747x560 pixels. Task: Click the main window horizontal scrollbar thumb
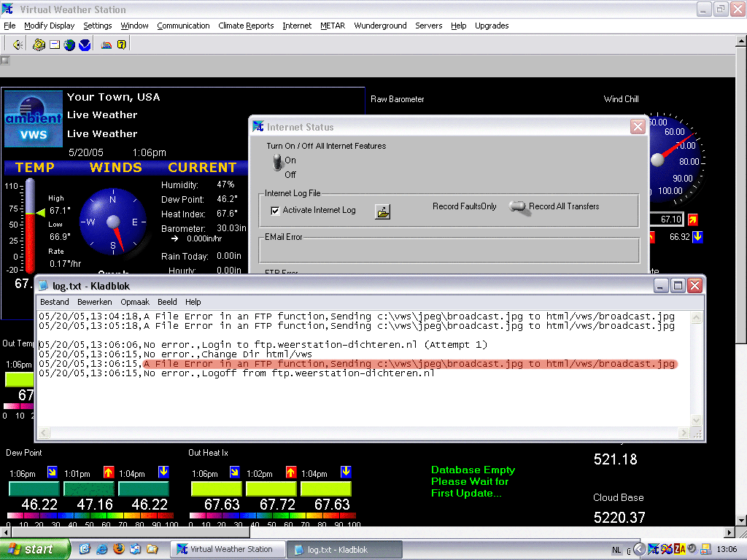130,532
